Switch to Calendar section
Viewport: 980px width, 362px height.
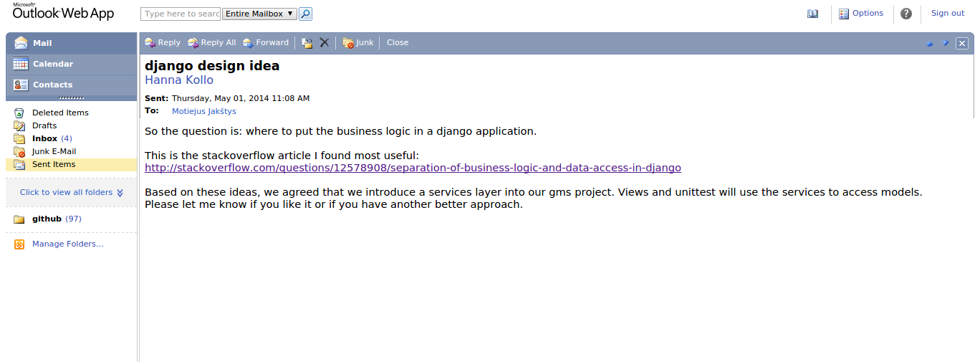(71, 64)
